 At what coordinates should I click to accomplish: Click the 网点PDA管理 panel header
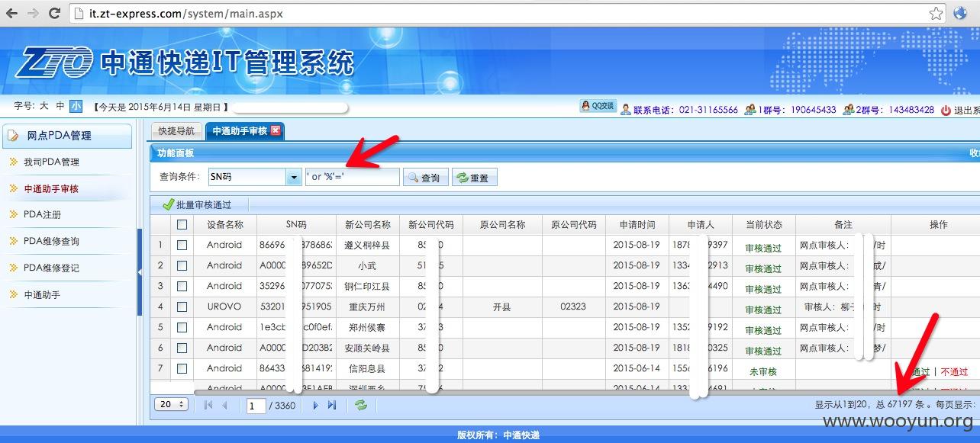click(x=67, y=136)
